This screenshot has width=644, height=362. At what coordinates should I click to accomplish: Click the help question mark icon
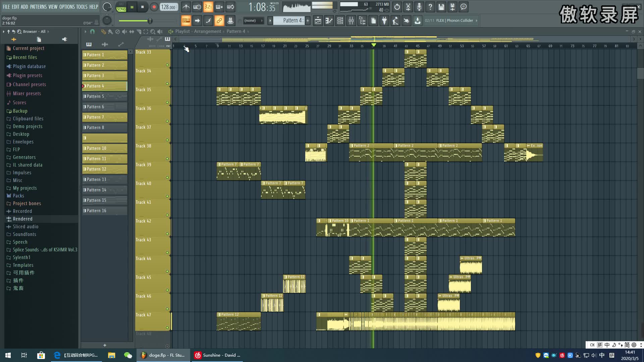(430, 7)
